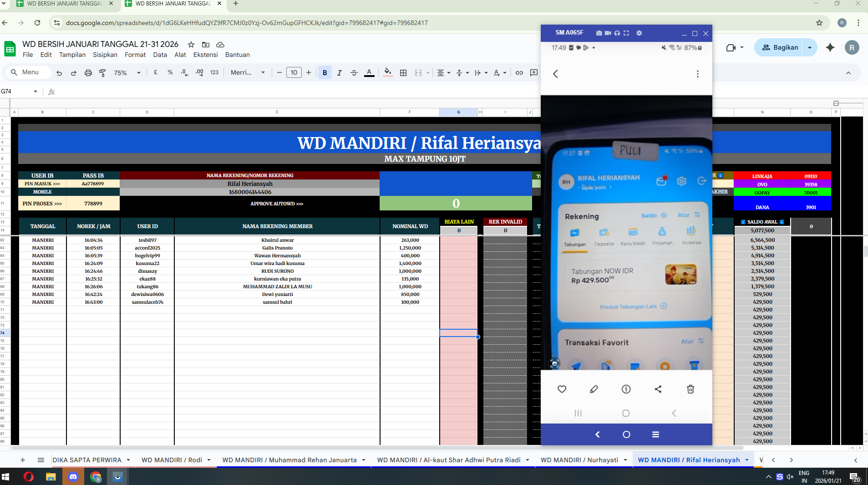Tap the heart favorite icon in phone gallery
This screenshot has height=485, width=868.
coord(562,389)
